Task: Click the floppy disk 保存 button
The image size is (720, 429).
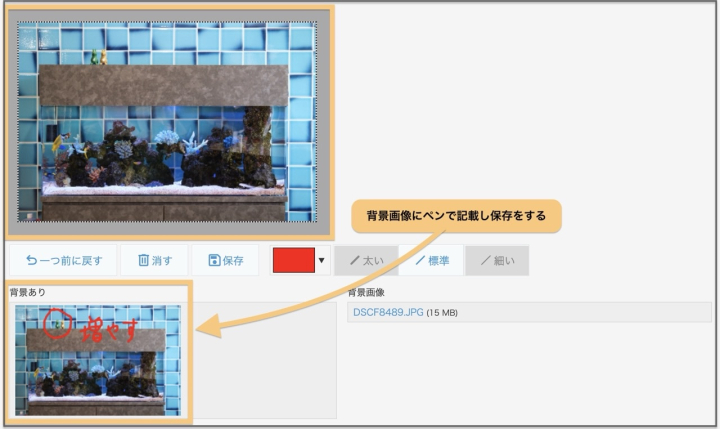Action: pyautogui.click(x=225, y=261)
